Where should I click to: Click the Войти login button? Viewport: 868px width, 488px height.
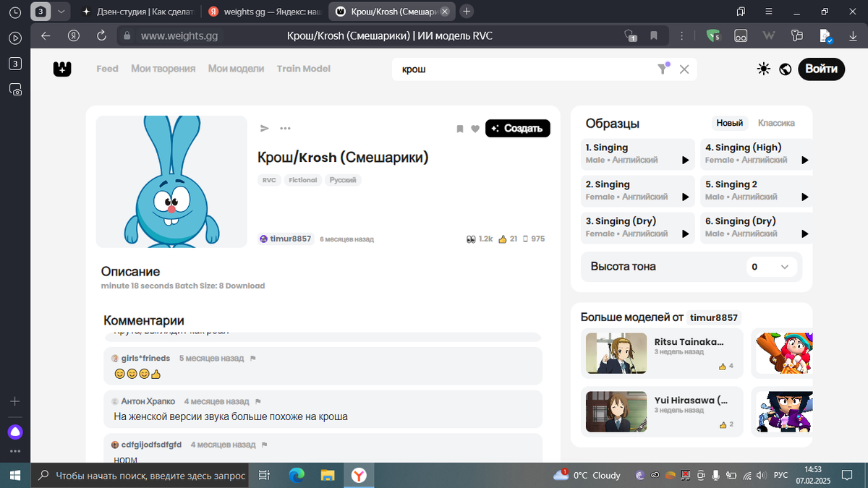coord(822,69)
